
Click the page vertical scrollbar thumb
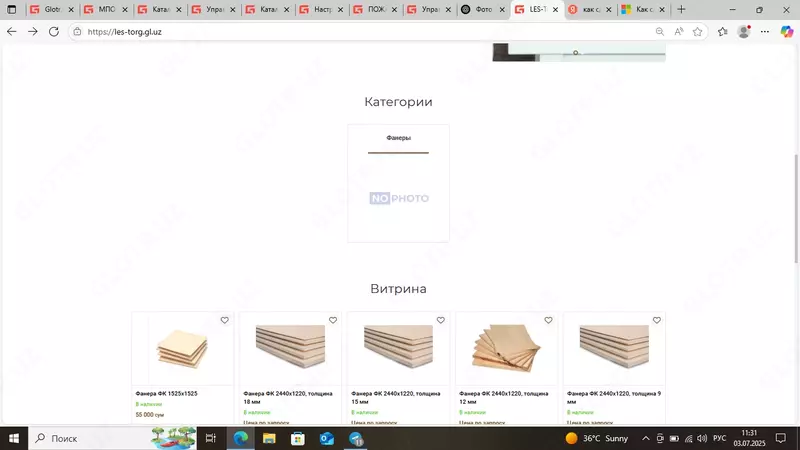[796, 209]
